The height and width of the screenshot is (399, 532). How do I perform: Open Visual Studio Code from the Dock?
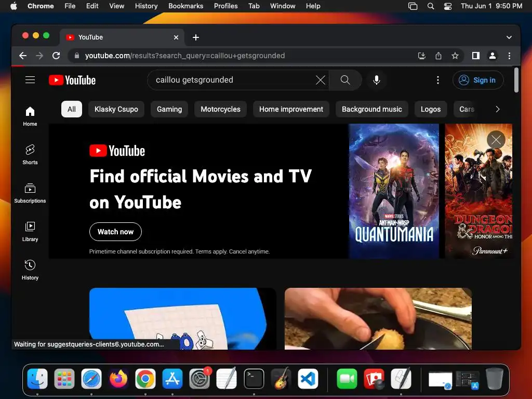coord(308,379)
